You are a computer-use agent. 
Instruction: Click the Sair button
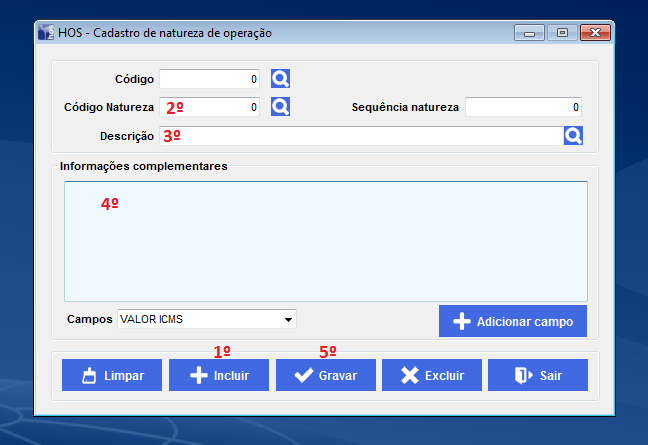point(538,375)
